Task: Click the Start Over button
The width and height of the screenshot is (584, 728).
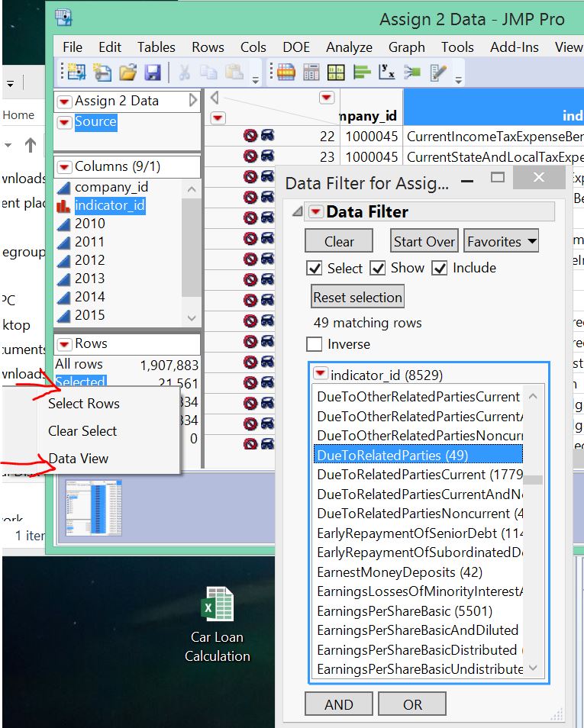Action: click(424, 241)
